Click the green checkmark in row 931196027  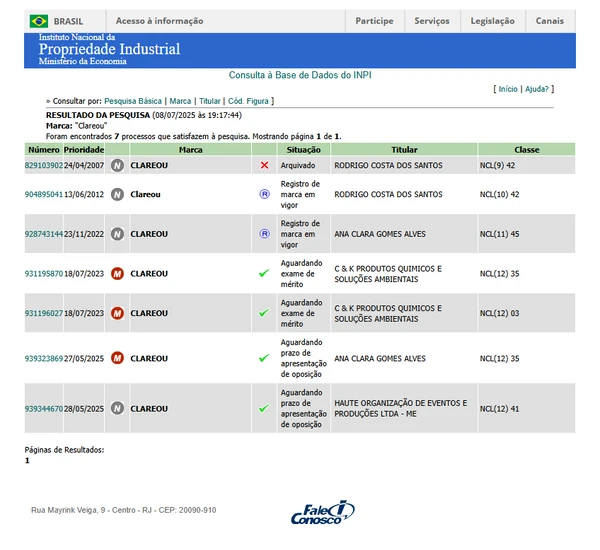(x=264, y=313)
